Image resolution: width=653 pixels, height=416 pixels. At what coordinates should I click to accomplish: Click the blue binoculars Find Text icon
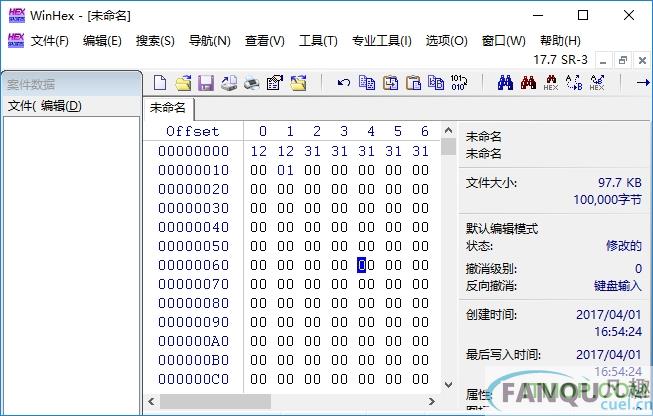[x=505, y=82]
